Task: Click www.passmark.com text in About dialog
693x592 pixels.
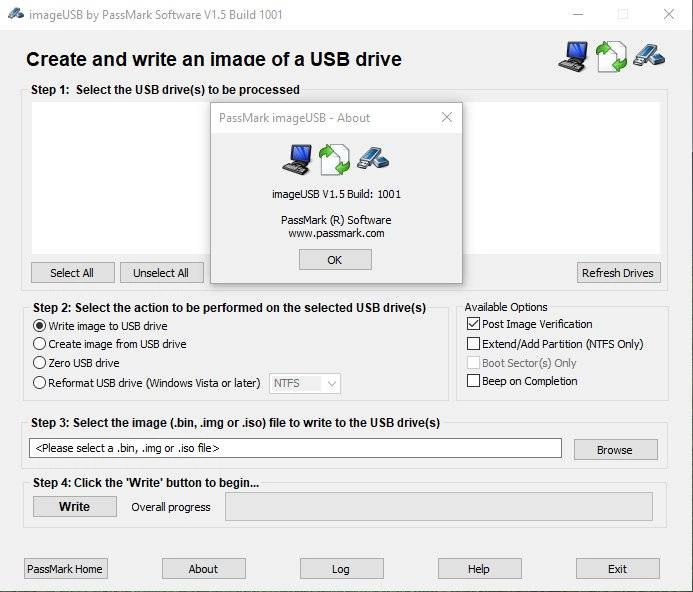Action: [336, 233]
